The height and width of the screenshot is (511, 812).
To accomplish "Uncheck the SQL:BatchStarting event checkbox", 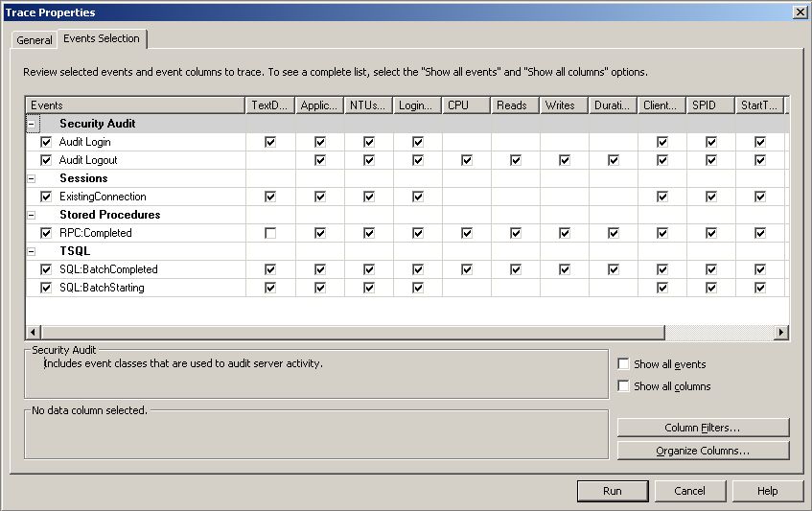I will pos(46,288).
